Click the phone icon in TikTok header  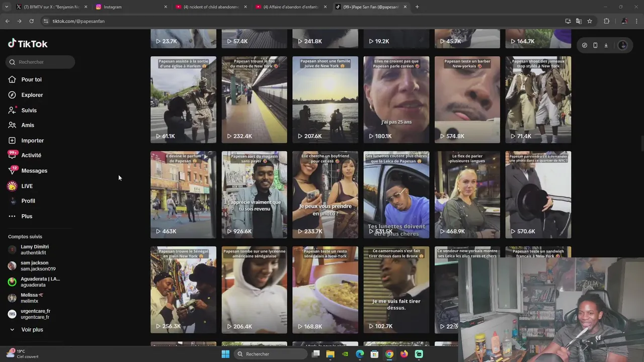click(595, 45)
